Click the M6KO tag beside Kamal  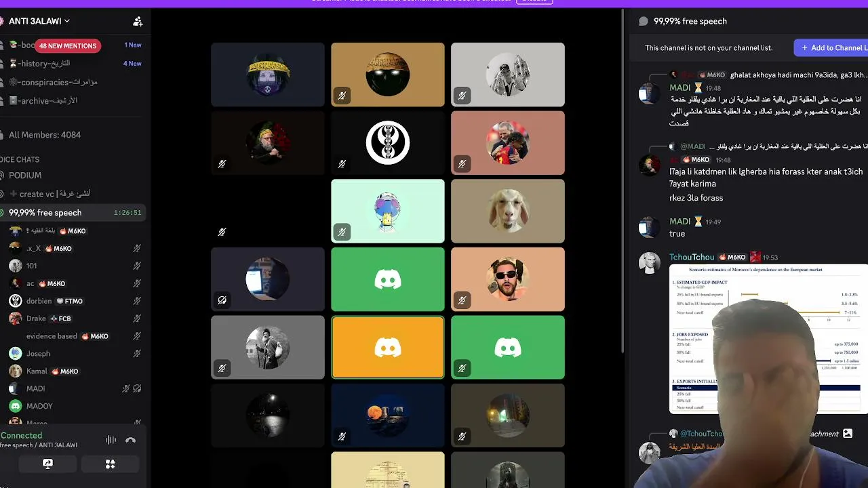coord(65,371)
